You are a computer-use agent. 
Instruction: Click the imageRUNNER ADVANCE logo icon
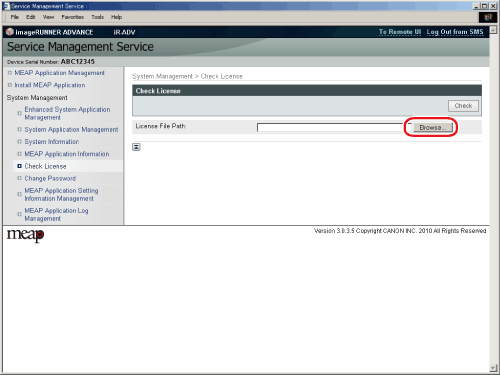click(10, 32)
